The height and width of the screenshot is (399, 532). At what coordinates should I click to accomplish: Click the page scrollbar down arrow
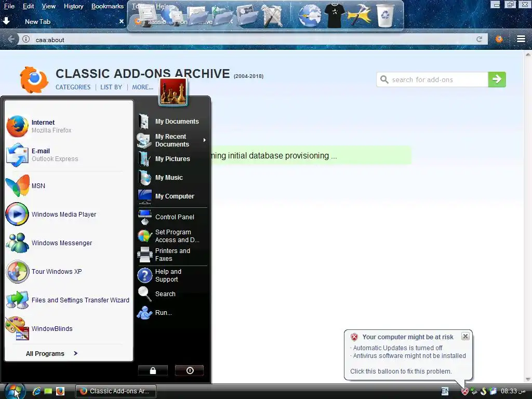[528, 379]
